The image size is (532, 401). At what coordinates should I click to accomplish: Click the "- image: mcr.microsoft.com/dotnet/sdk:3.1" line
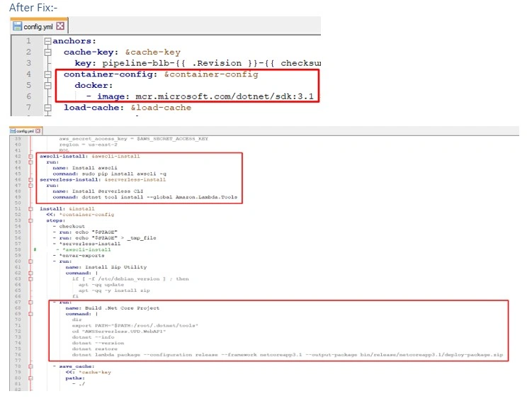coord(200,96)
